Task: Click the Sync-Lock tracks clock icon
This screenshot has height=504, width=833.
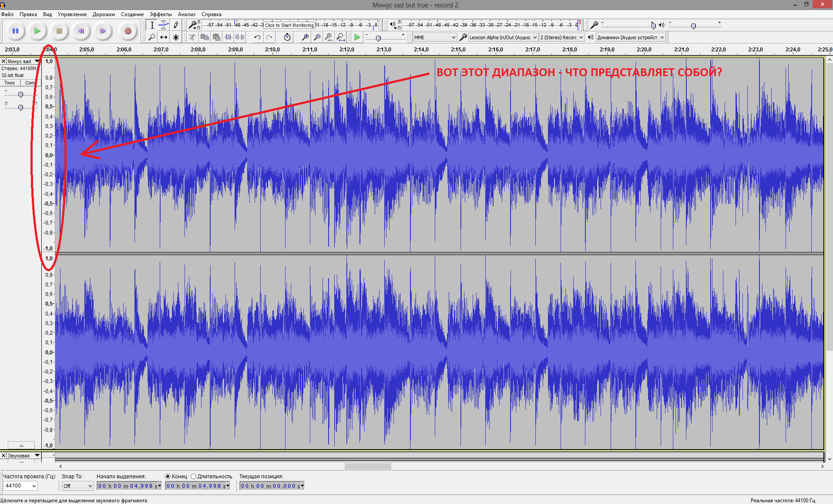Action: coord(287,37)
